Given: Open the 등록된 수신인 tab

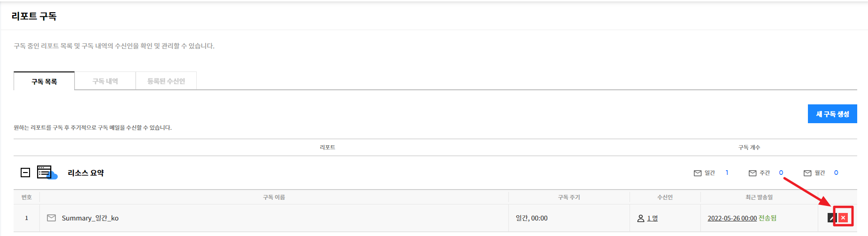Looking at the screenshot, I should 166,81.
